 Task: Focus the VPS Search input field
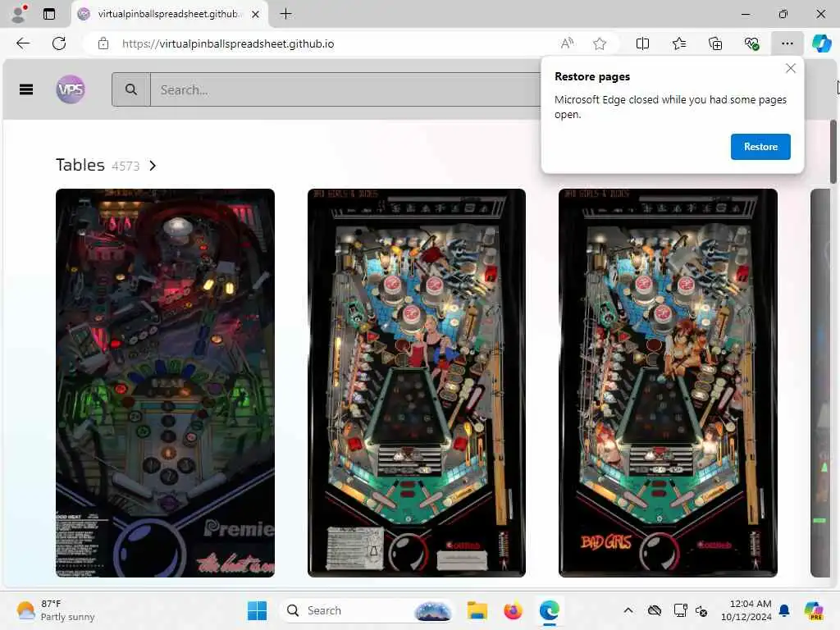(x=345, y=89)
